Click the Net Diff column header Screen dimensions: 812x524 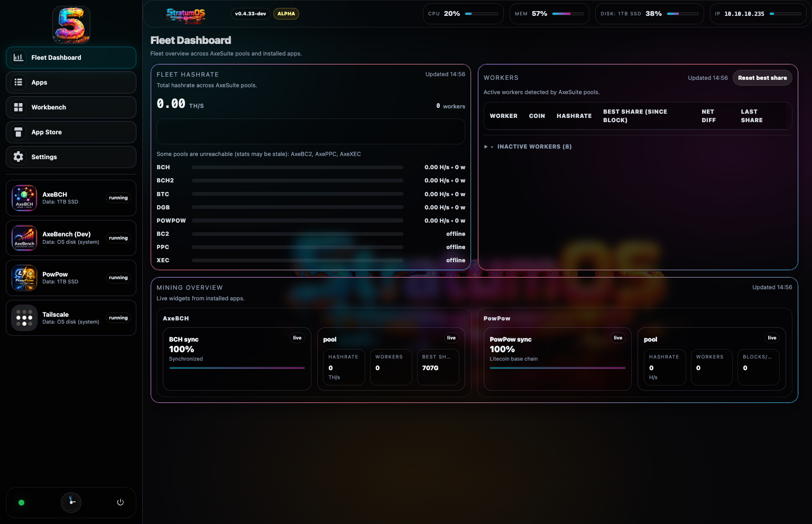coord(708,116)
